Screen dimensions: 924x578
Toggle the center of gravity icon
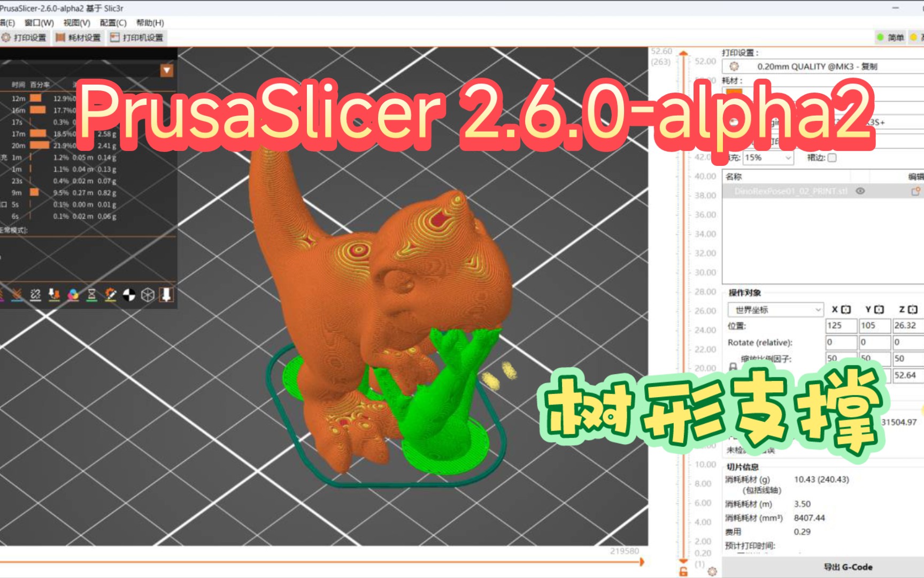pyautogui.click(x=129, y=294)
